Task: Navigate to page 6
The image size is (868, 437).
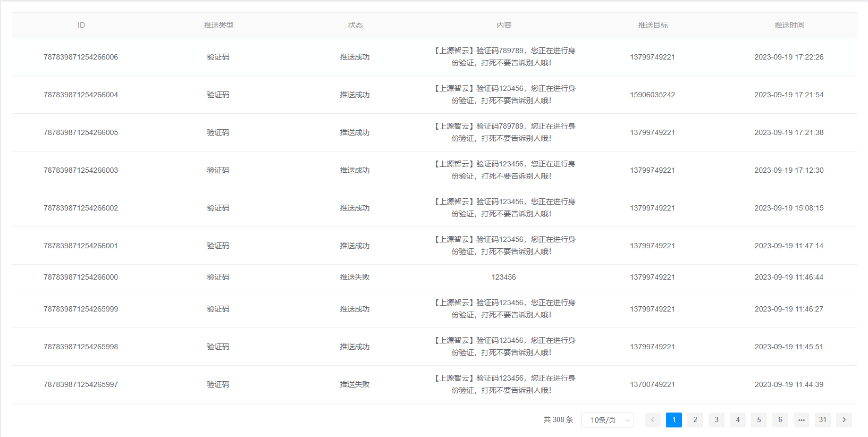Action: [x=780, y=420]
